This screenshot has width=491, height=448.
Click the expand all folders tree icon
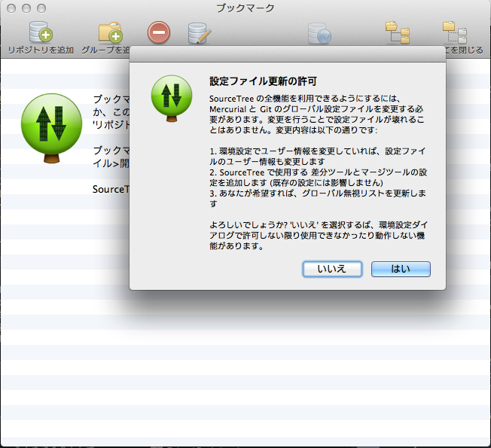click(x=398, y=32)
